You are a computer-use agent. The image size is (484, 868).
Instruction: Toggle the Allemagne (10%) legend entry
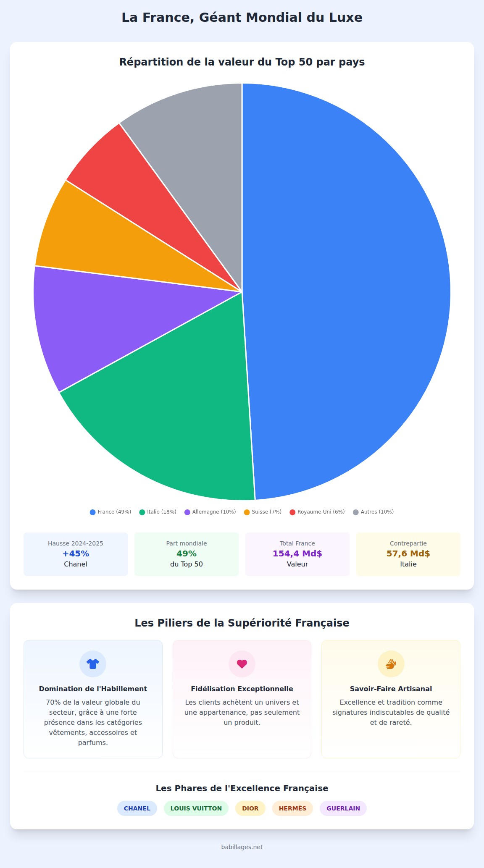[210, 512]
